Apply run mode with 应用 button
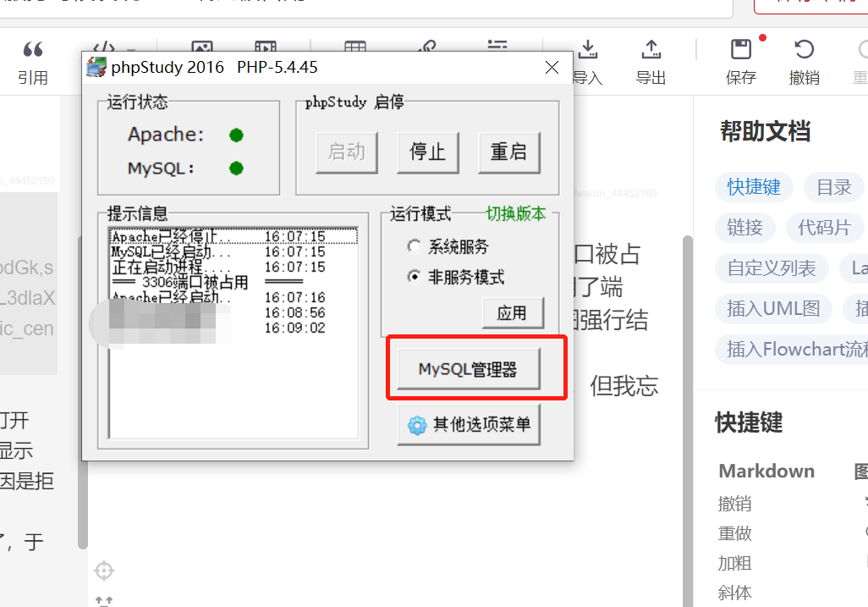This screenshot has width=868, height=607. (x=513, y=313)
